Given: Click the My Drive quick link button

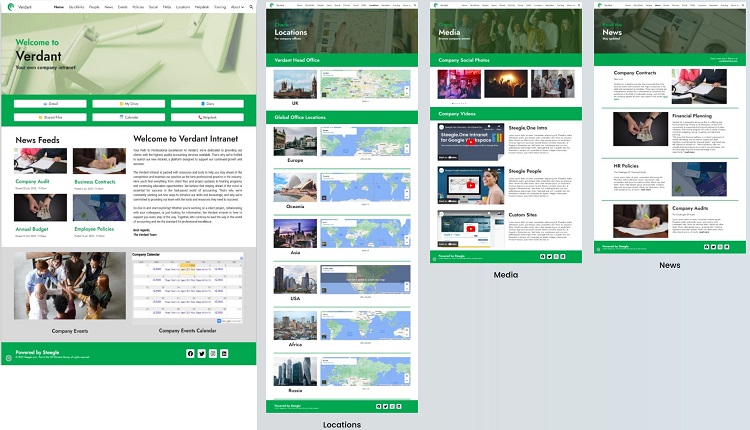Looking at the screenshot, I should 129,104.
